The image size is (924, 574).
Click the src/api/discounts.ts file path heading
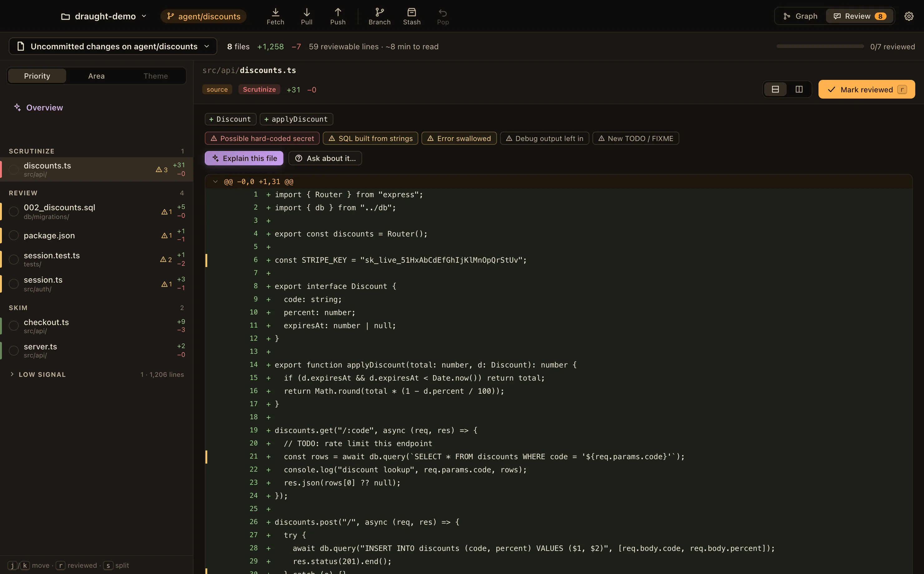[x=249, y=70]
